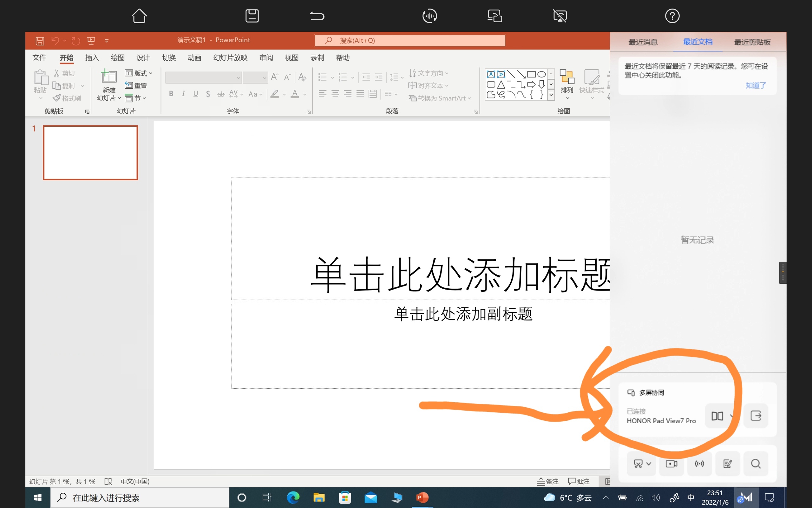
Task: Click the exit disconnect icon beside HONOR Pad
Action: point(756,416)
